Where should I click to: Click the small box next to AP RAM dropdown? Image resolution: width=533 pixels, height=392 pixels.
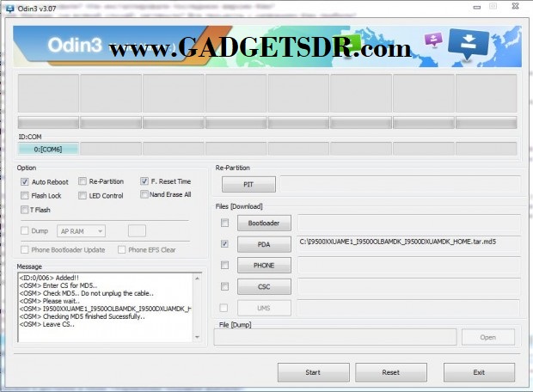(137, 231)
